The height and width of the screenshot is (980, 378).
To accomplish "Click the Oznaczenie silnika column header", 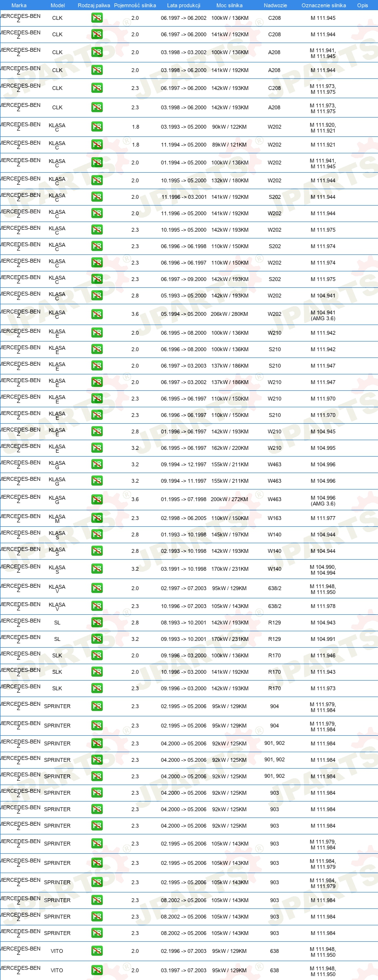I will [x=324, y=5].
